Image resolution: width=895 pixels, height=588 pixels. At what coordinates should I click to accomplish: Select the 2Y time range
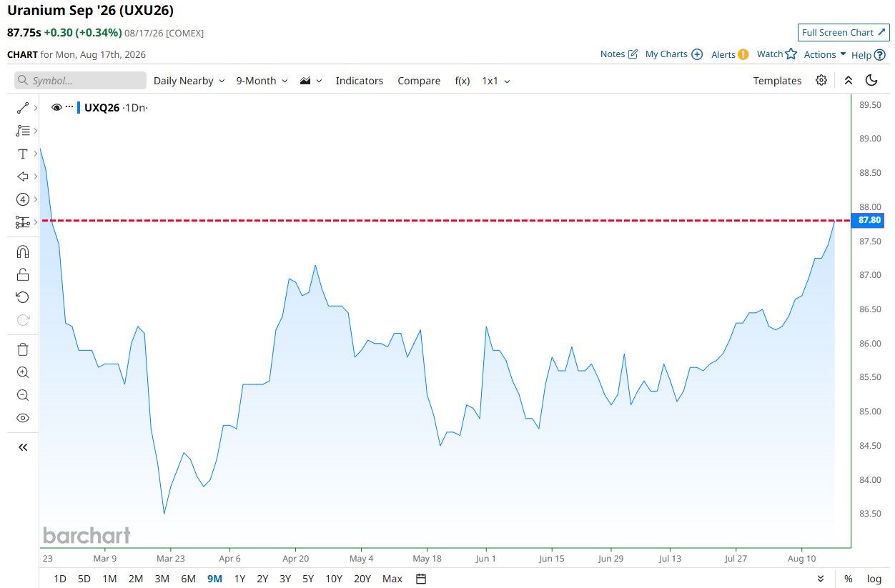click(262, 579)
